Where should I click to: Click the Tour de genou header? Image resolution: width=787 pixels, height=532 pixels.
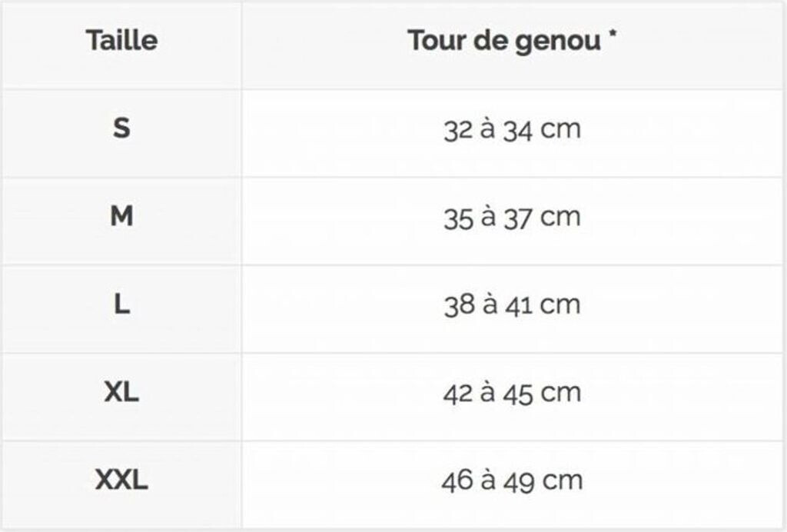click(x=512, y=40)
